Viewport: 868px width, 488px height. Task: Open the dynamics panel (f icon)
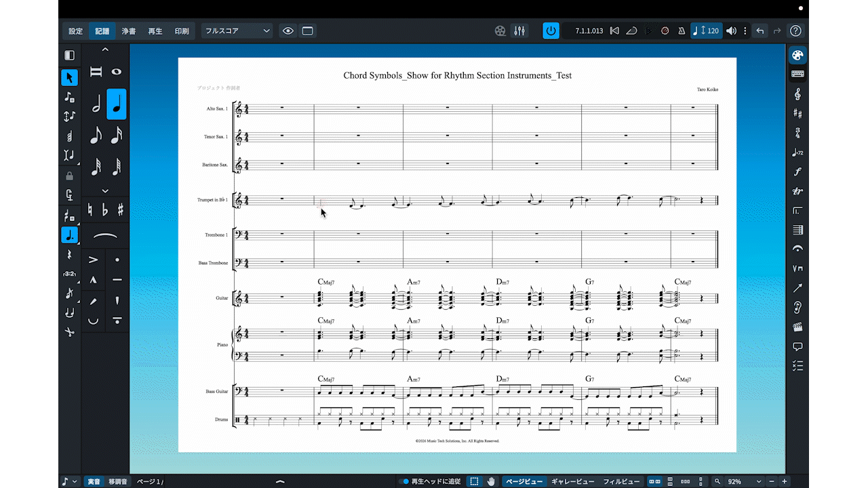click(x=797, y=172)
